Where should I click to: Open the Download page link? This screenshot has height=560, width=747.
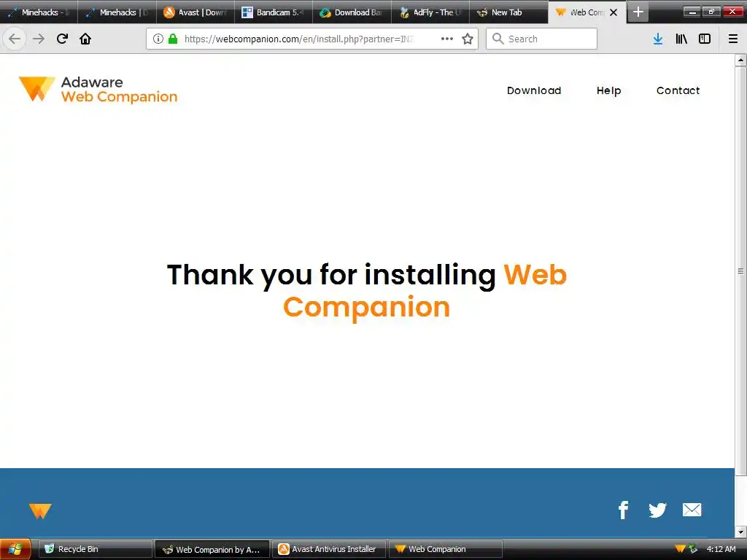pyautogui.click(x=534, y=90)
